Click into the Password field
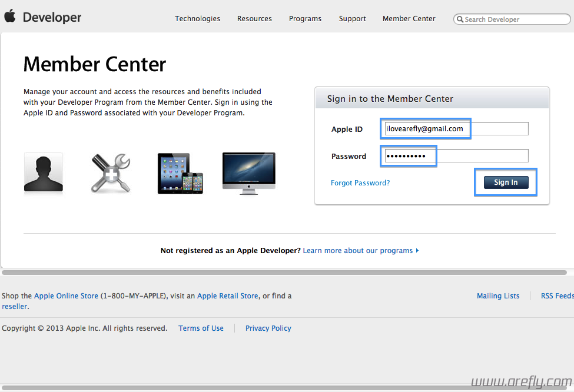 coord(456,156)
